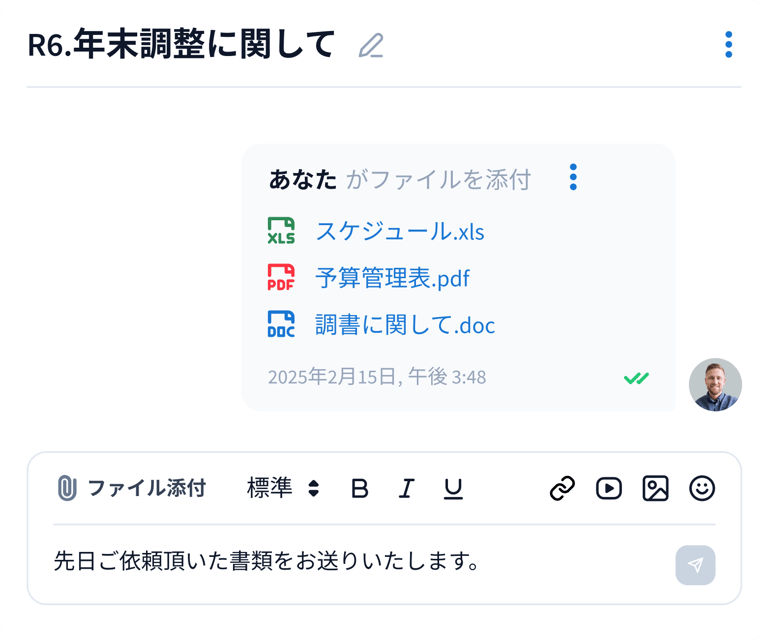Viewport: 768px width, 639px height.
Task: Click the green XLS file icon
Action: coord(281,231)
